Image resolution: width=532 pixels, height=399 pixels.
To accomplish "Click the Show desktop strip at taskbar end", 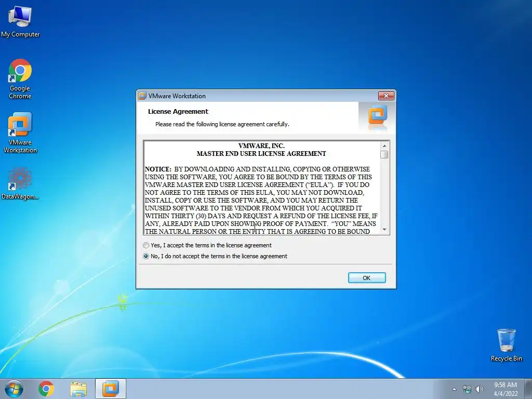I will [529, 389].
